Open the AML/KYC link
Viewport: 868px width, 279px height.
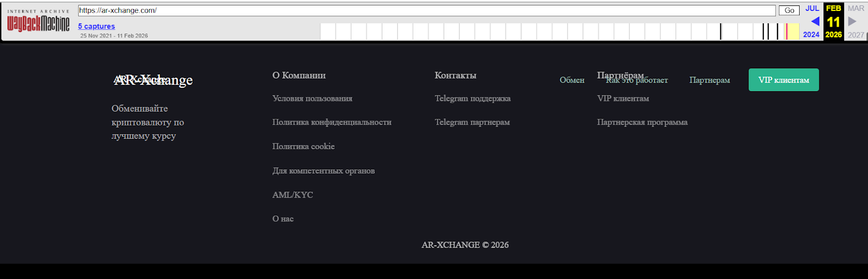[293, 195]
